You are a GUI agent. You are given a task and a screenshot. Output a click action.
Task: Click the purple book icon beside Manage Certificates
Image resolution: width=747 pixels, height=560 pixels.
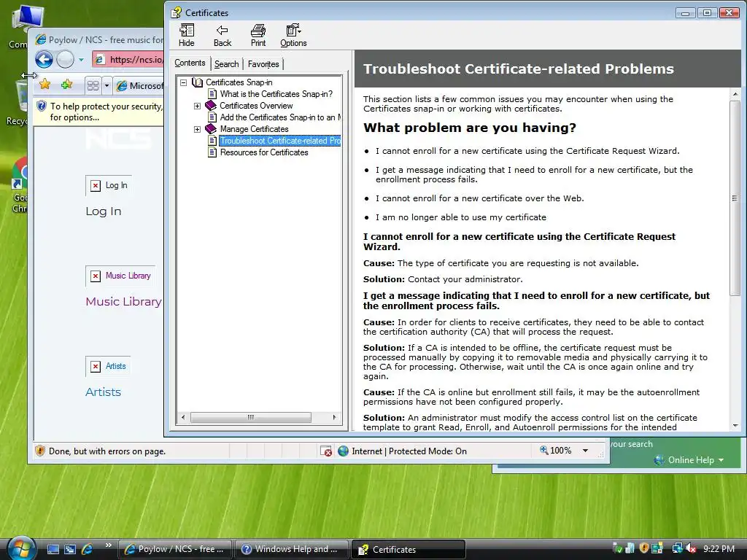pos(211,128)
